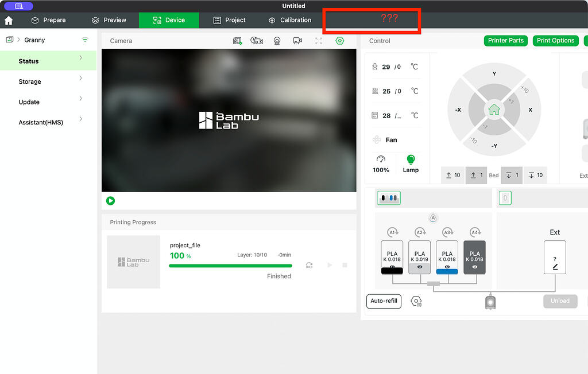Image resolution: width=588 pixels, height=374 pixels.
Task: Refresh AMS slot A4
Action: point(475,232)
